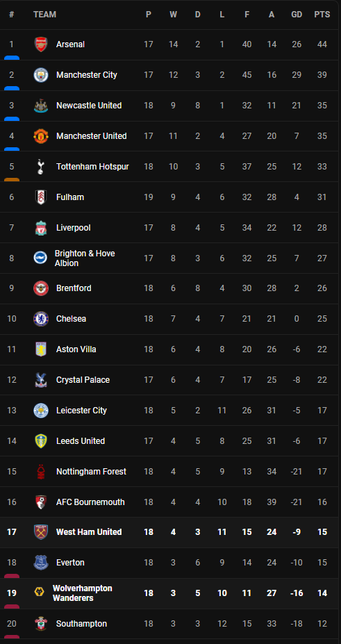The height and width of the screenshot is (644, 341).
Task: Select the highlighted West Ham United row
Action: pyautogui.click(x=170, y=532)
